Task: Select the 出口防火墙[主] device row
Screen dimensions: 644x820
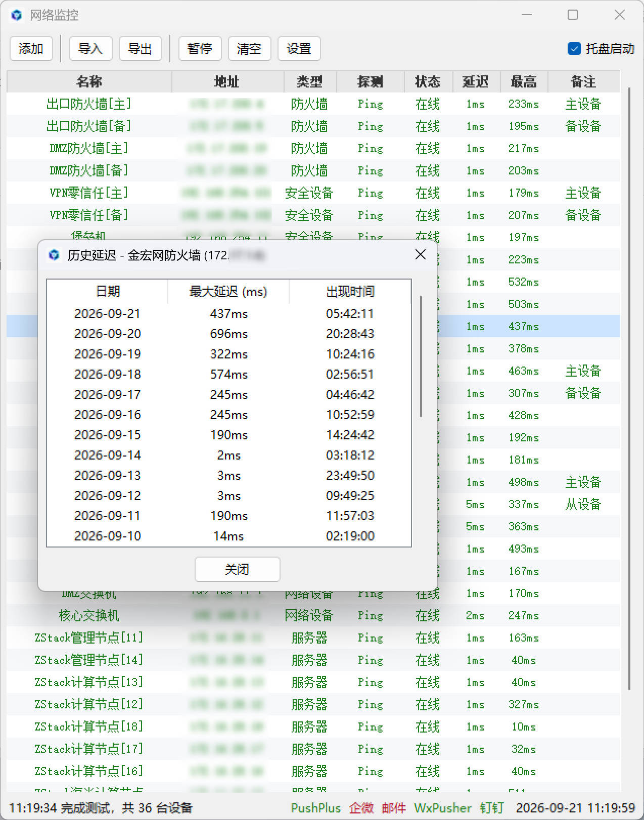Action: pyautogui.click(x=313, y=104)
